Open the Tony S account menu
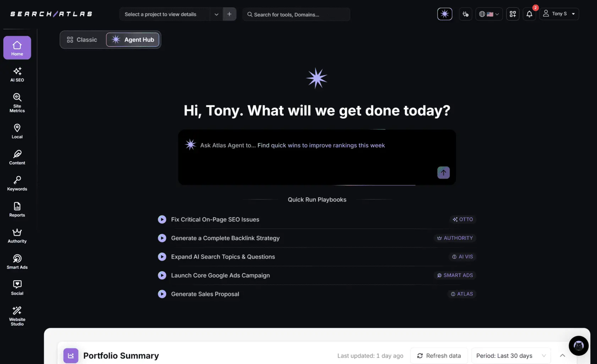 559,14
